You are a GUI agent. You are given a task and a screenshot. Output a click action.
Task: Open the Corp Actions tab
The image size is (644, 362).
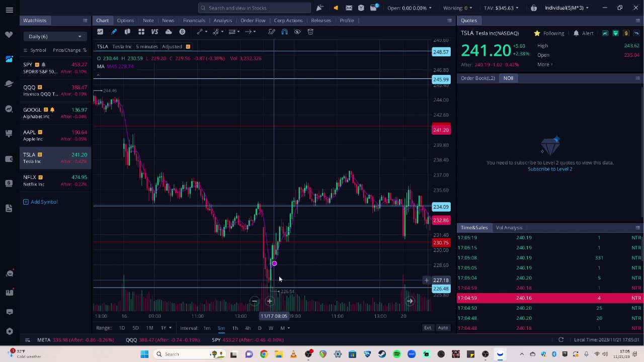point(288,20)
